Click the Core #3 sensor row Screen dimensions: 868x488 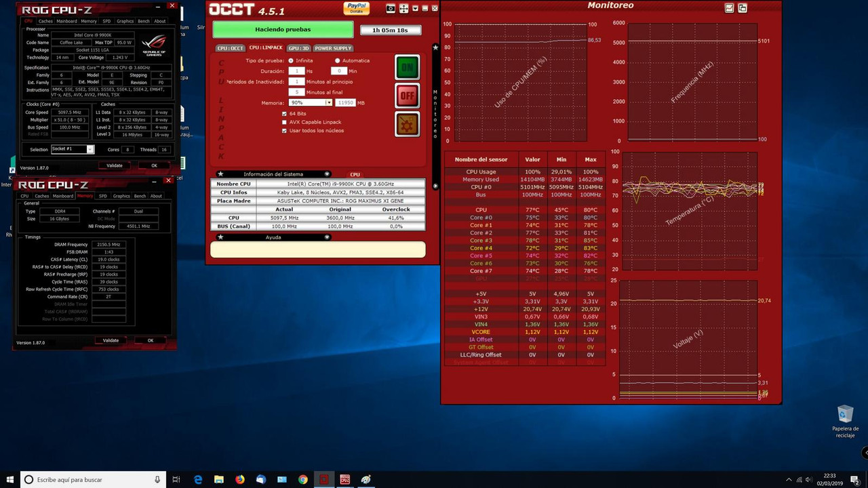coord(524,240)
